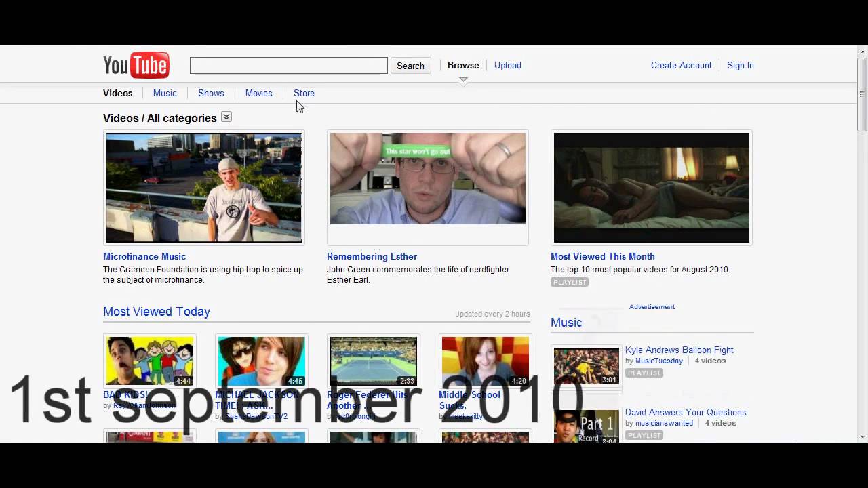Open the All categories dropdown arrow
Viewport: 868px width, 488px height.
click(226, 117)
